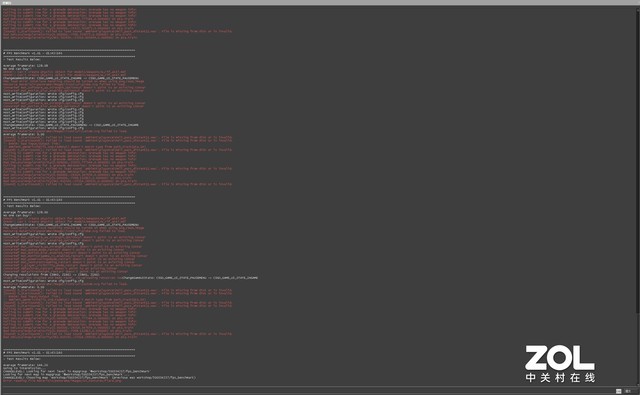Image resolution: width=640 pixels, height=395 pixels.
Task: Click the last 'FPS Benchmark v1.01' header at the bottom
Action: click(x=33, y=352)
